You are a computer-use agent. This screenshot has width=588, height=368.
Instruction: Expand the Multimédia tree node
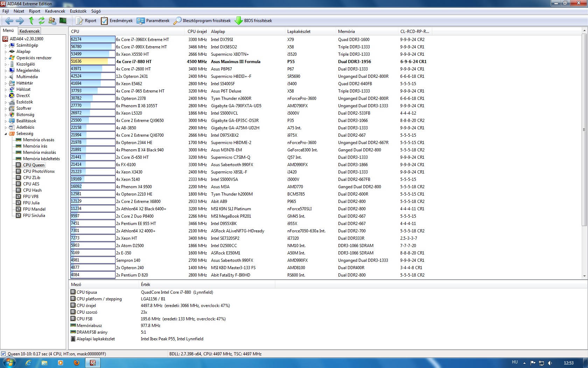6,77
